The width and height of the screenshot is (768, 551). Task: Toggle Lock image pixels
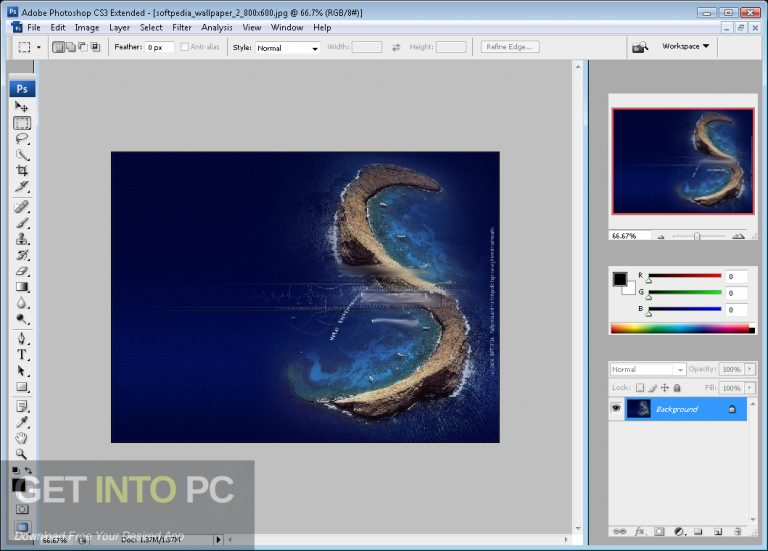[x=652, y=387]
